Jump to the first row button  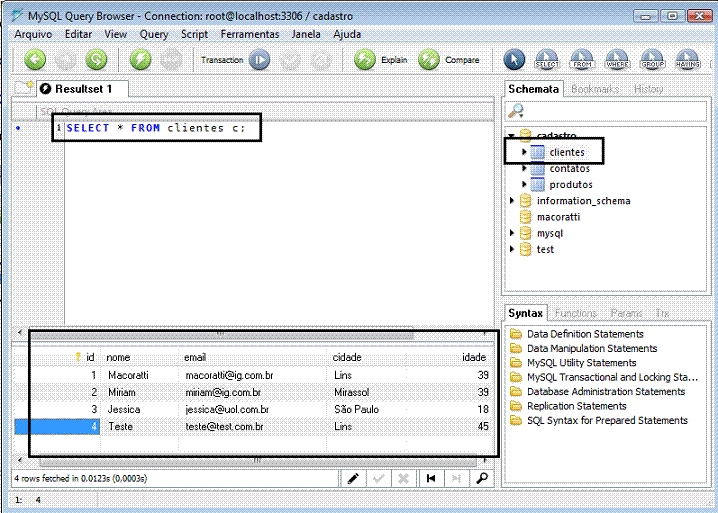click(x=430, y=479)
